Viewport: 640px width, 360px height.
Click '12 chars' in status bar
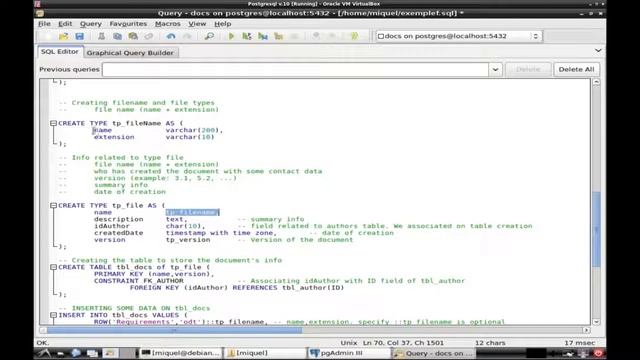[490, 343]
